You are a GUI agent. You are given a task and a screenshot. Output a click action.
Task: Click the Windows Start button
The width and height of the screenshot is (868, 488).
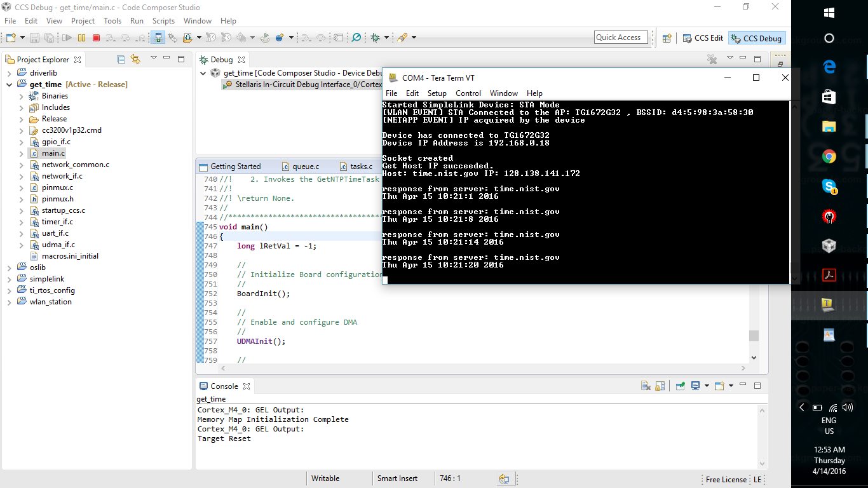click(x=829, y=12)
